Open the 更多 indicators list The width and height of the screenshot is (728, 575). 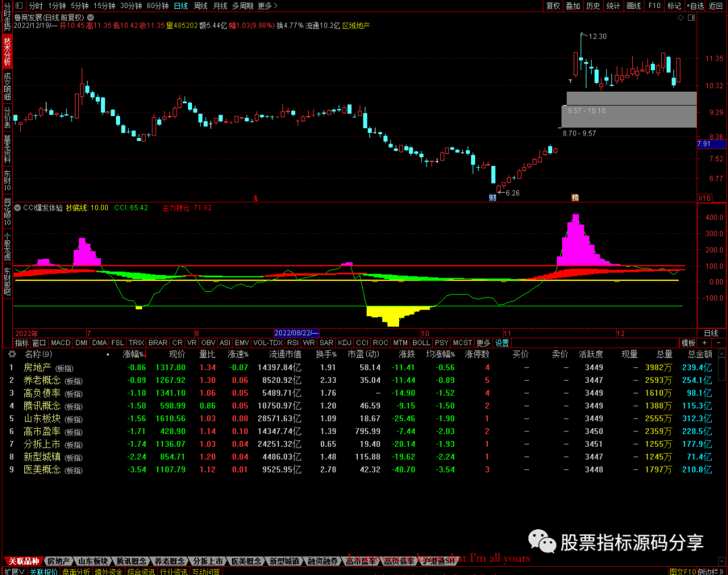483,342
